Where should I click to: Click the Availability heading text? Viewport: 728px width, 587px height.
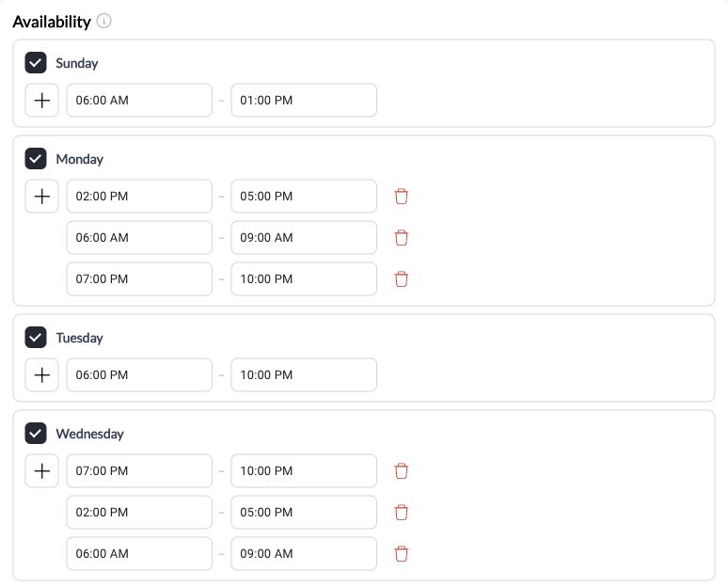[x=52, y=22]
